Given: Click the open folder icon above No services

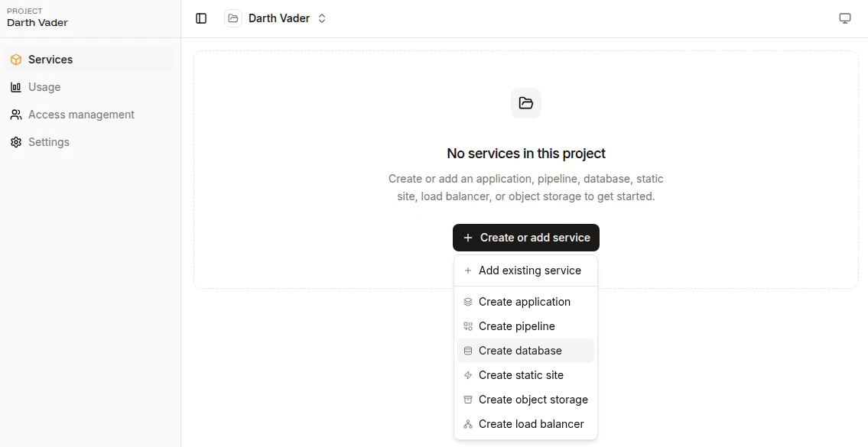Looking at the screenshot, I should click(526, 103).
